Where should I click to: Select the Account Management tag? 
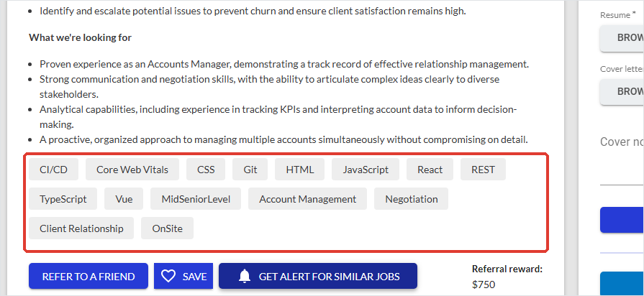[x=308, y=199]
